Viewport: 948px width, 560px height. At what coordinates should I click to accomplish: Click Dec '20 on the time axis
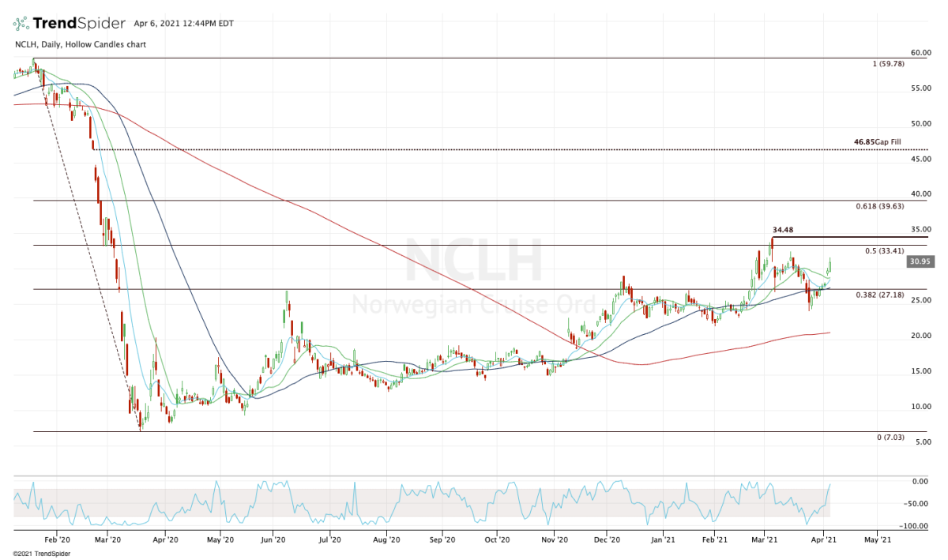607,540
